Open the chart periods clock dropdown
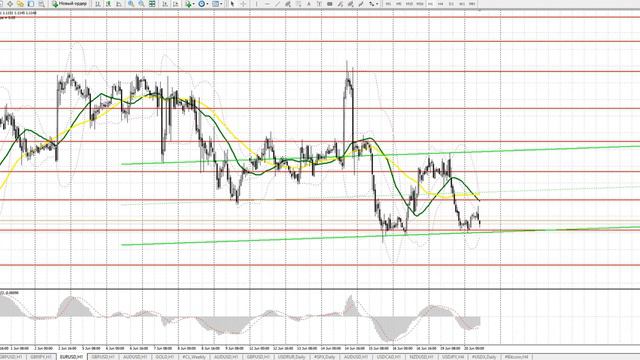This screenshot has width=640, height=360. tap(204, 4)
